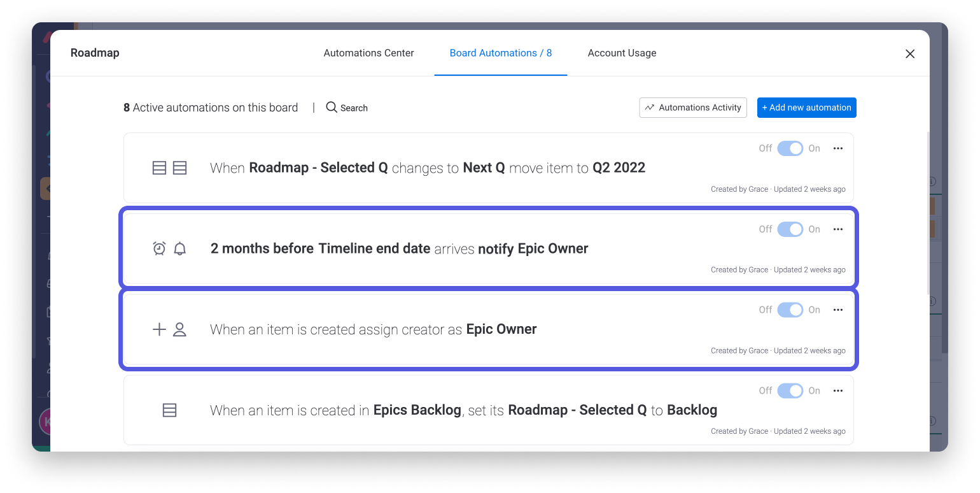Open three-dot menu on Epics Backlog automation

(838, 390)
